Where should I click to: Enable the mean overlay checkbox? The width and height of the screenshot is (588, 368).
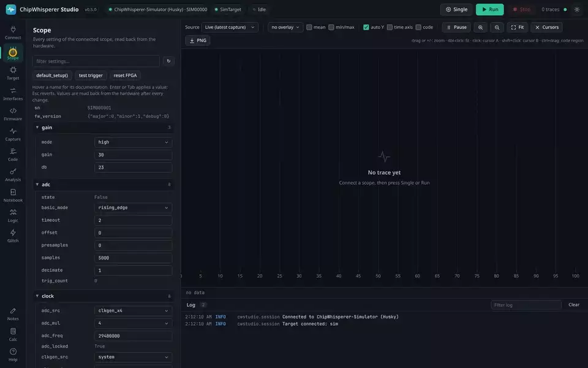coord(309,27)
